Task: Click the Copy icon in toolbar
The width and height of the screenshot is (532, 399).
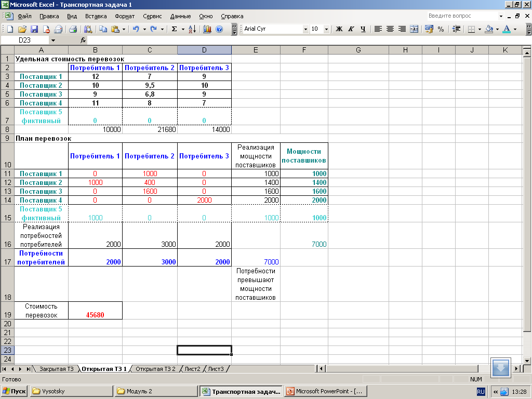Action: coord(103,29)
